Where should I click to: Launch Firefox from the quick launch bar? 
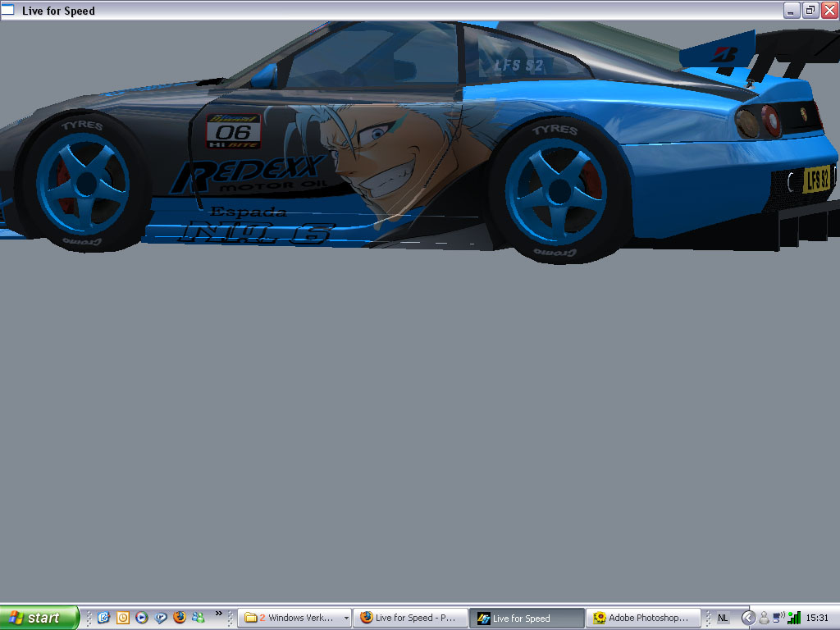pos(180,618)
